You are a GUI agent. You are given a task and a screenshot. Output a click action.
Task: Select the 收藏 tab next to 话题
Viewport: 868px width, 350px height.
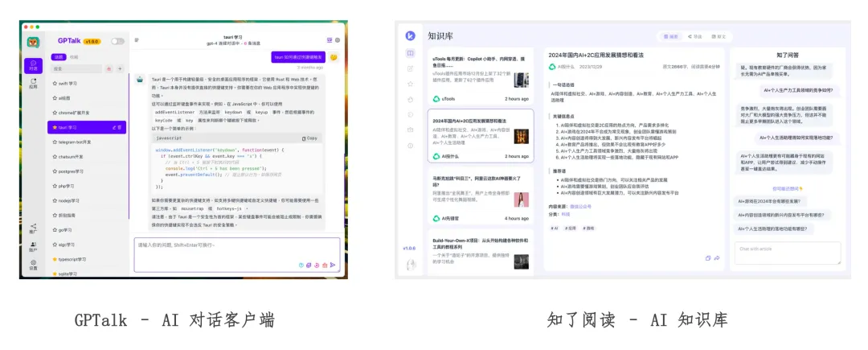(x=74, y=57)
